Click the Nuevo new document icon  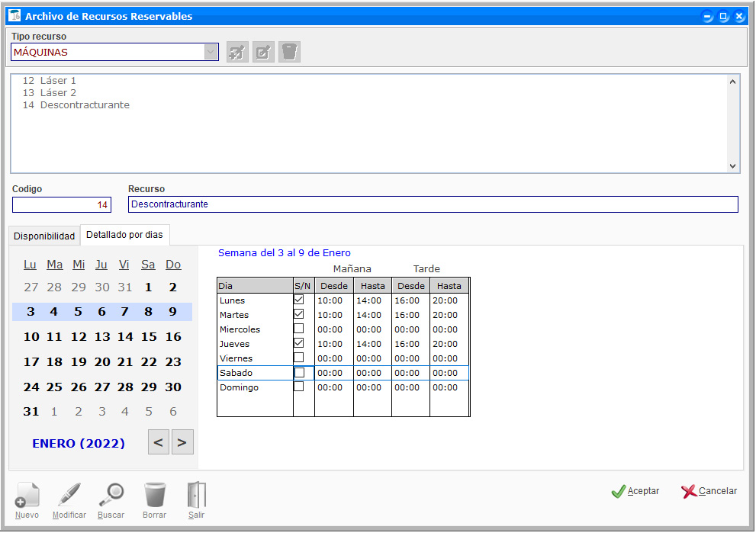tap(27, 495)
